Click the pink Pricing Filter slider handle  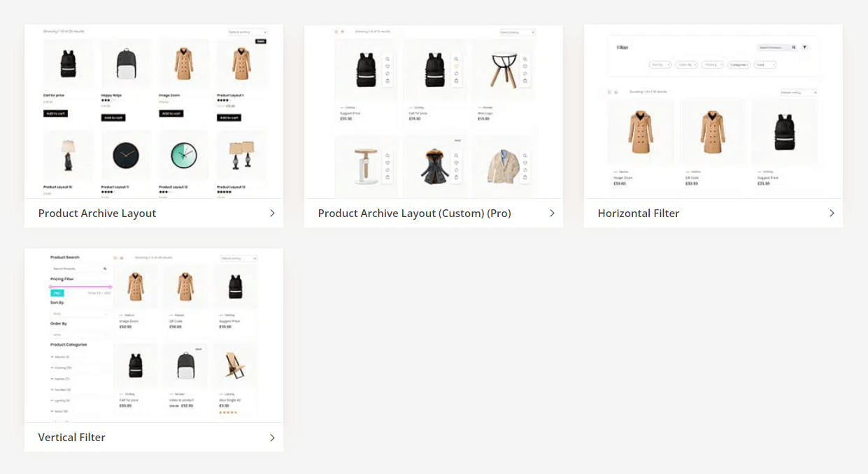pyautogui.click(x=50, y=286)
